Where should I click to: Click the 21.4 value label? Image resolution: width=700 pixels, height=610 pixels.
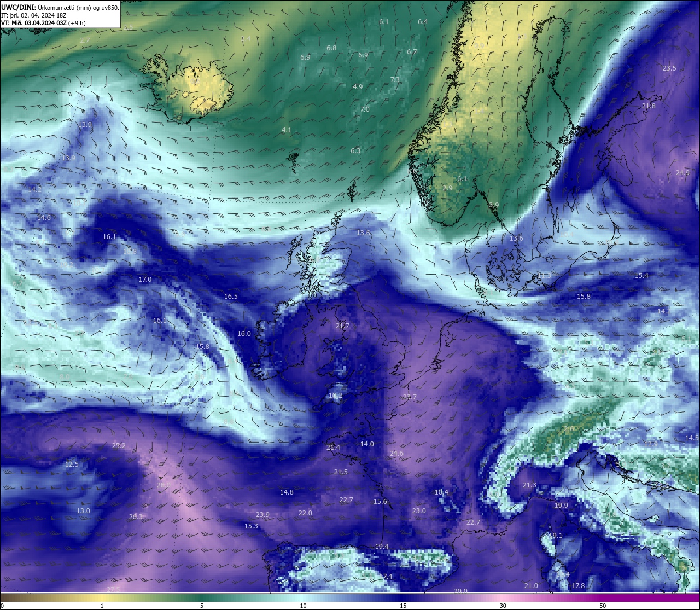[x=333, y=448]
